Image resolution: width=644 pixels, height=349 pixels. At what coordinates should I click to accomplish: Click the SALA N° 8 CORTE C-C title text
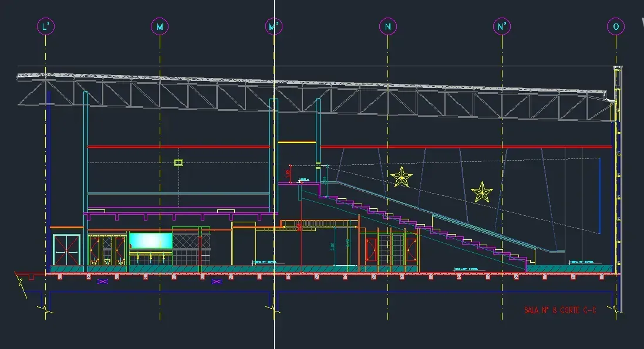click(x=560, y=310)
